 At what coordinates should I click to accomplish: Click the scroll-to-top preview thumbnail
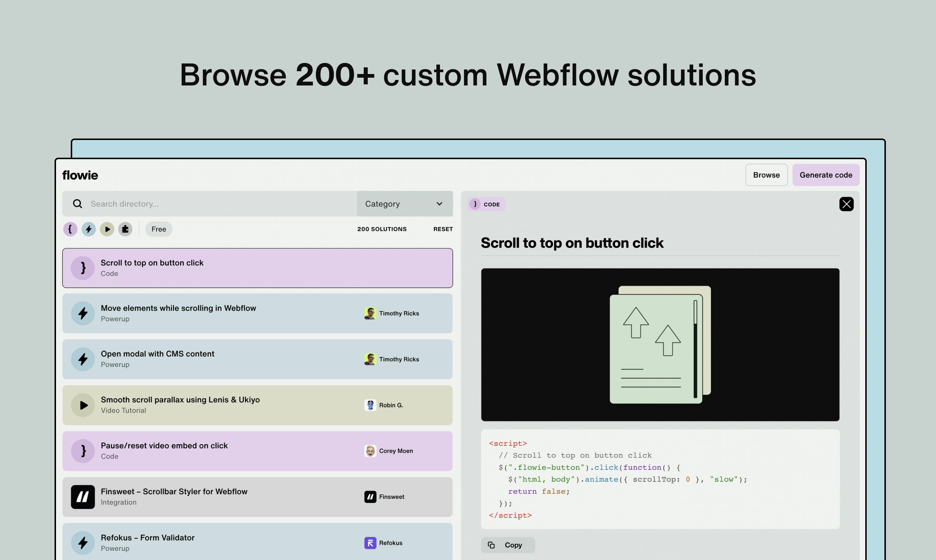coord(660,344)
